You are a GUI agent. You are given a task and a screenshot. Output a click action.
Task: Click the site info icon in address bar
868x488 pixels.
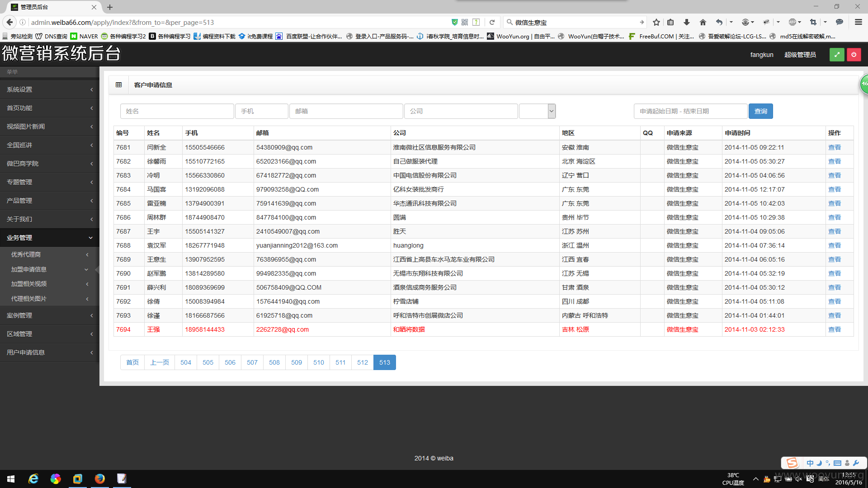23,22
